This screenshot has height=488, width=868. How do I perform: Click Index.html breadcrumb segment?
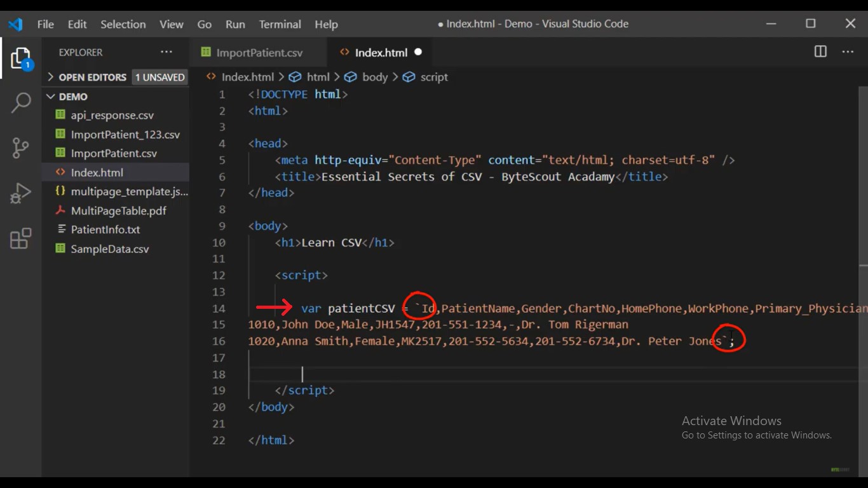[247, 77]
